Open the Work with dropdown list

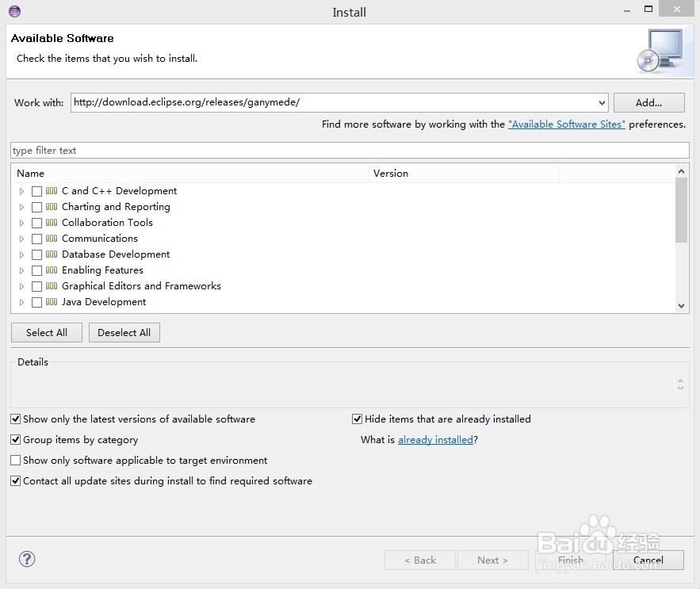click(602, 101)
